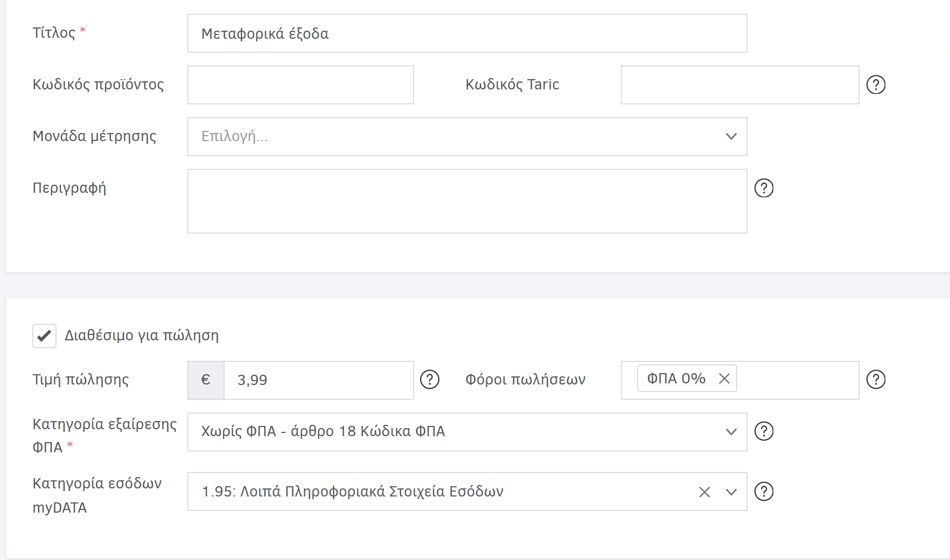Click into the Τίτλος text field
Image resolution: width=950 pixels, height=560 pixels.
coord(466,33)
